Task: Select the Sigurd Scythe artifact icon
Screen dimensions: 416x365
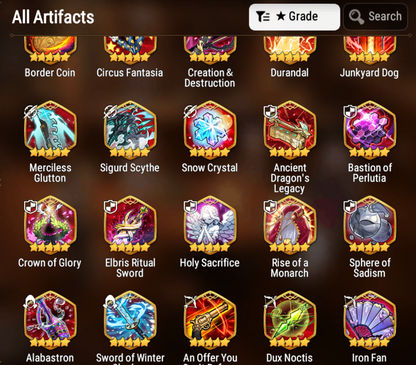Action: click(130, 130)
